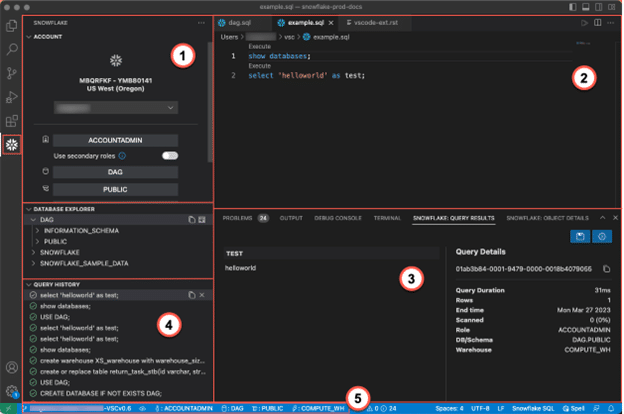Split the editor to the right
Image resolution: width=624 pixels, height=414 pixels.
click(597, 23)
